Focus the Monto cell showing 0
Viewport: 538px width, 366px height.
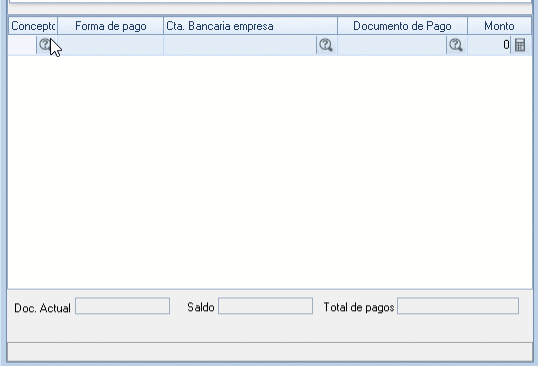pyautogui.click(x=489, y=45)
